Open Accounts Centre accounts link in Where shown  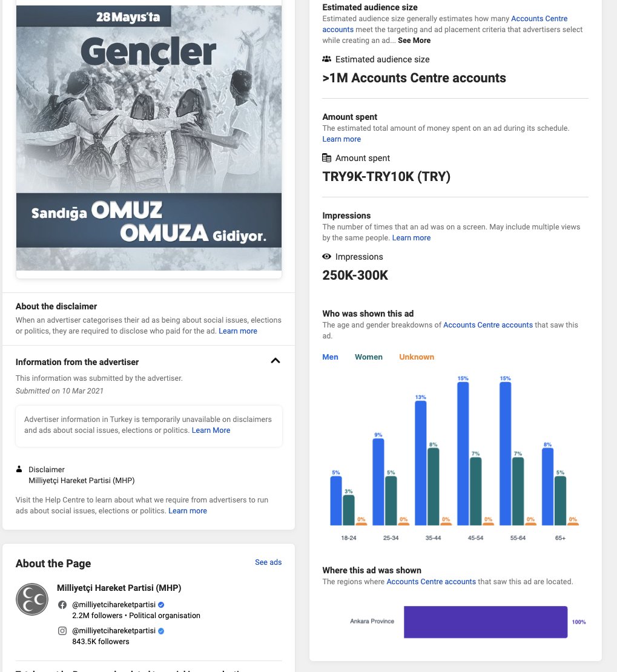(x=431, y=582)
